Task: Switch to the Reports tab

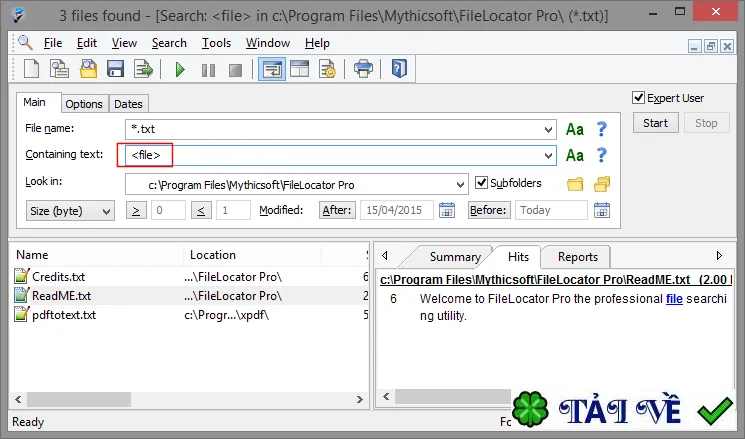Action: [x=578, y=257]
